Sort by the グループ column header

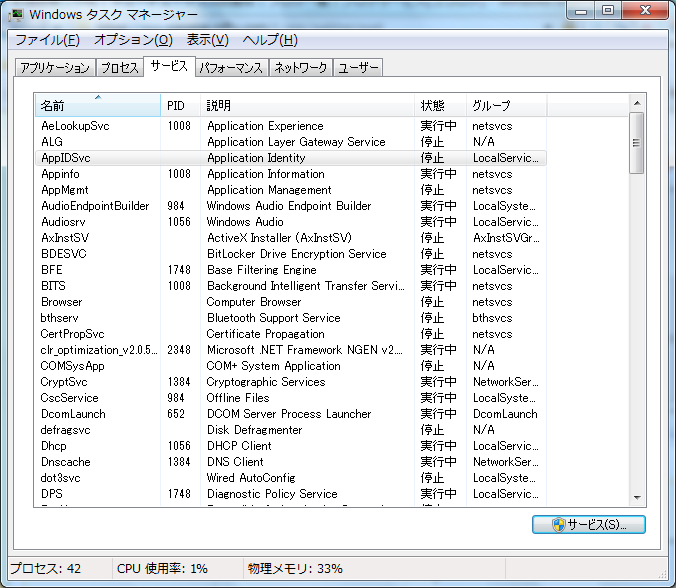(x=507, y=105)
